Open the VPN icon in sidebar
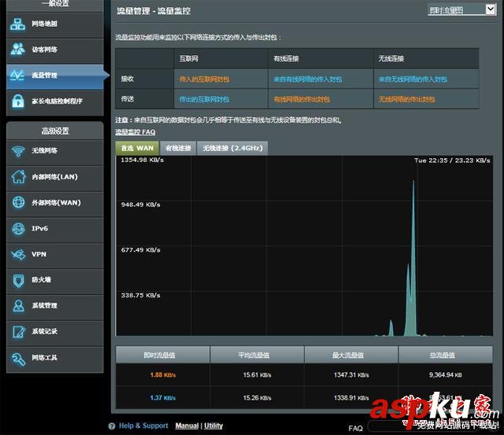The height and width of the screenshot is (435, 504). pos(18,254)
